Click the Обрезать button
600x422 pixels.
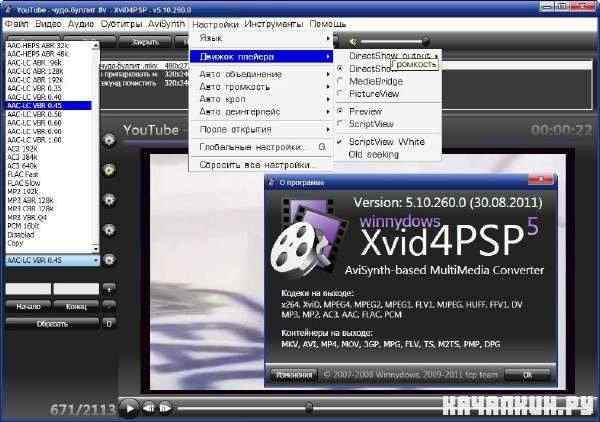coord(52,324)
